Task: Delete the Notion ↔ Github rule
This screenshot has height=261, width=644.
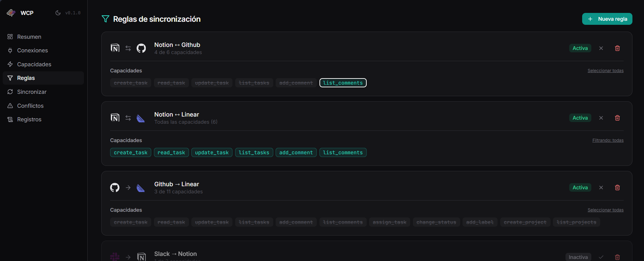Action: coord(617,48)
